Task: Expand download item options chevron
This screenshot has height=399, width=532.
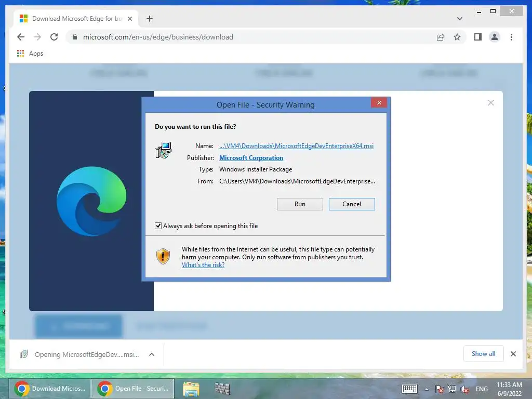Action: [x=152, y=354]
